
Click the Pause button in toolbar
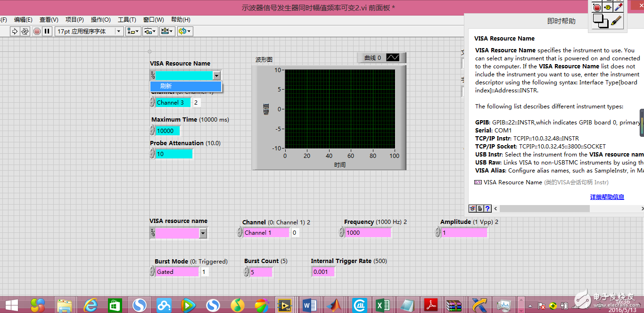pyautogui.click(x=47, y=32)
